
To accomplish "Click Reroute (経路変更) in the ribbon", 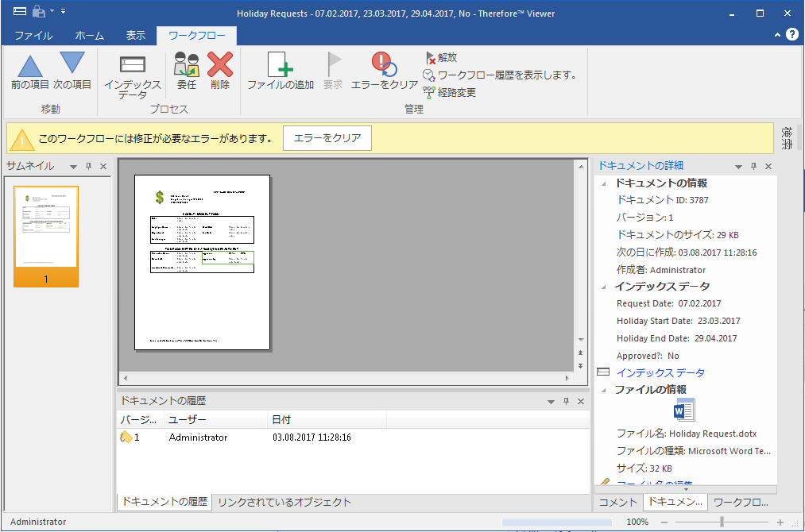I will [450, 92].
